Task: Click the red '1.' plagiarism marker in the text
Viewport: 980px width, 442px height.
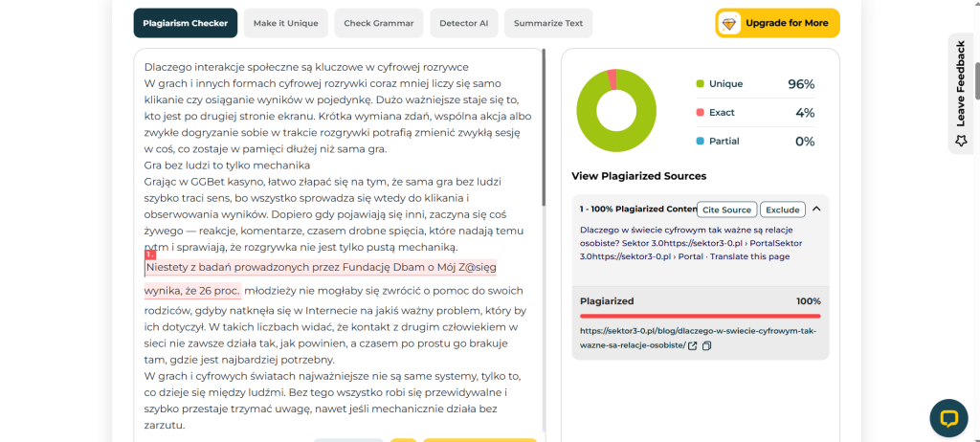Action: point(150,255)
